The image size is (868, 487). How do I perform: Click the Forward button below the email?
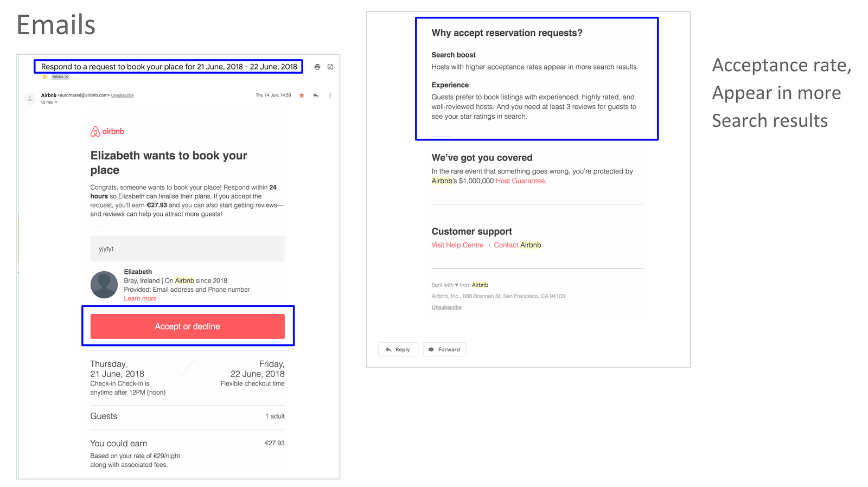pos(444,349)
